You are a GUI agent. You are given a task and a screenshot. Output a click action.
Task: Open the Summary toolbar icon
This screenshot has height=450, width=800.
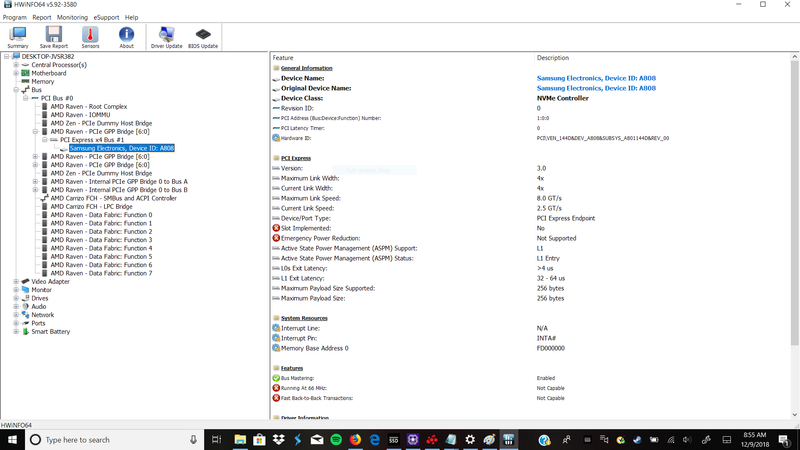coord(18,37)
